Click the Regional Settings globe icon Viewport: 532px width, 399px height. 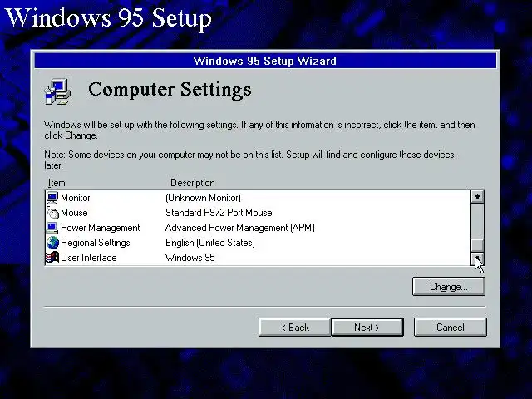[52, 243]
